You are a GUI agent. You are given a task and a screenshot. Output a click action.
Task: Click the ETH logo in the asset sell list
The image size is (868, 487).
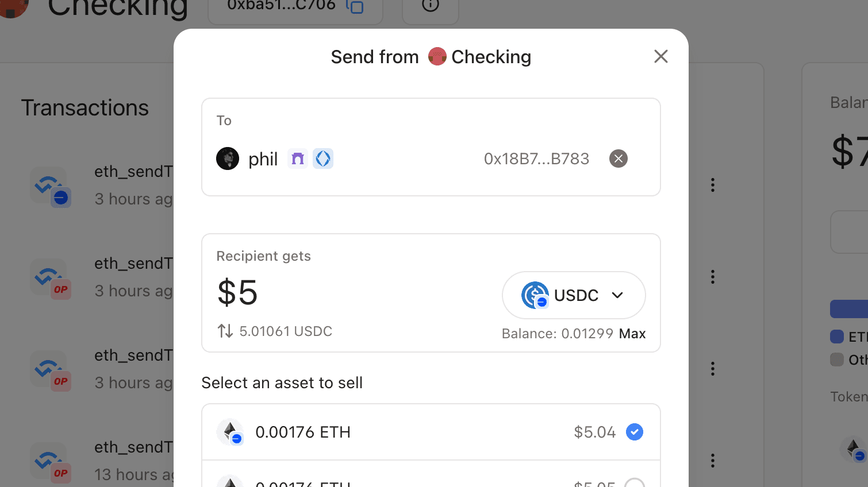point(230,432)
